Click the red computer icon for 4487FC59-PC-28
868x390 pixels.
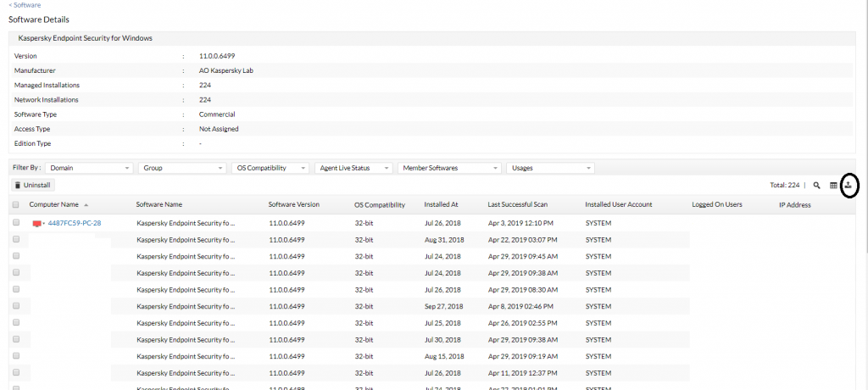coord(37,224)
